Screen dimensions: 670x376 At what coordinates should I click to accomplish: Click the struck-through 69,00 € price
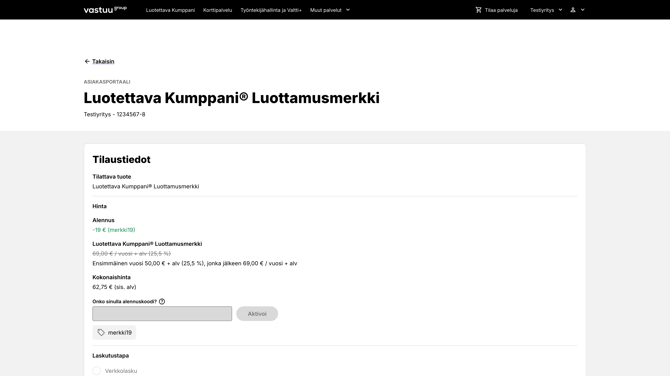[x=132, y=253]
